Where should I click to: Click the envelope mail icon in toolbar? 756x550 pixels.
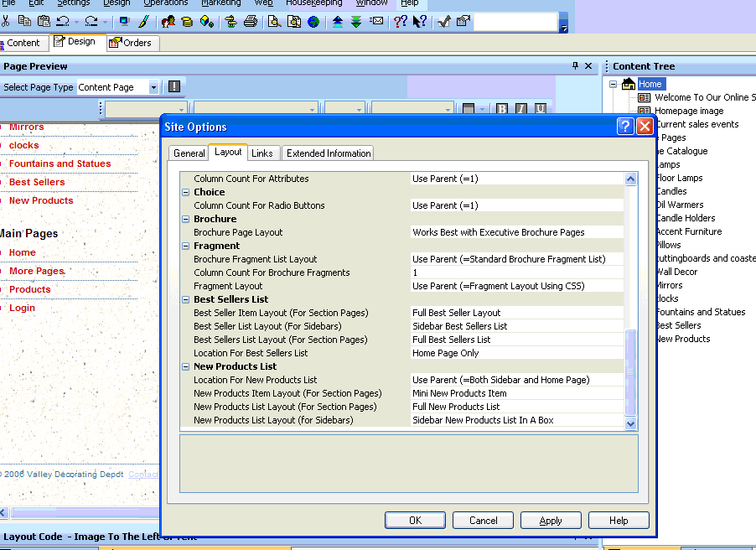[376, 22]
